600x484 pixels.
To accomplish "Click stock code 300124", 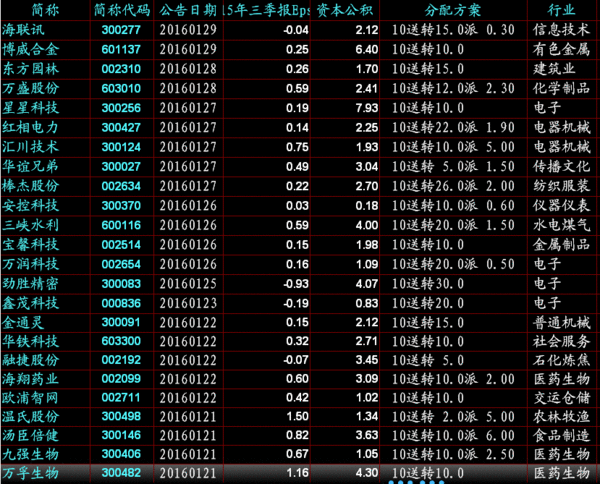I will tap(121, 147).
